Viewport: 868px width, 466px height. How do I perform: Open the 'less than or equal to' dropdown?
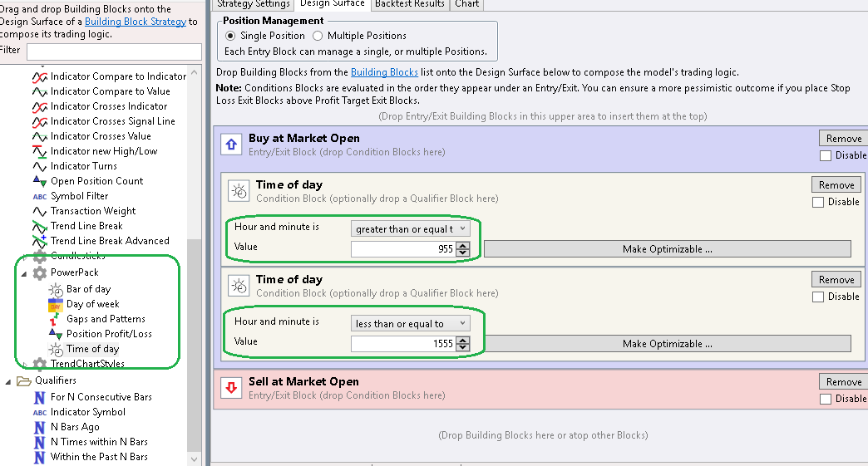[411, 323]
